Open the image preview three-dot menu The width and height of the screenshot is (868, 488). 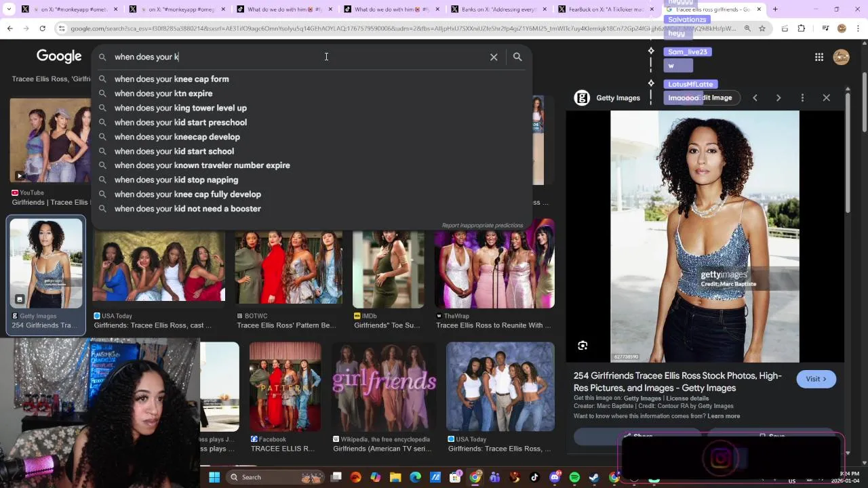point(802,98)
